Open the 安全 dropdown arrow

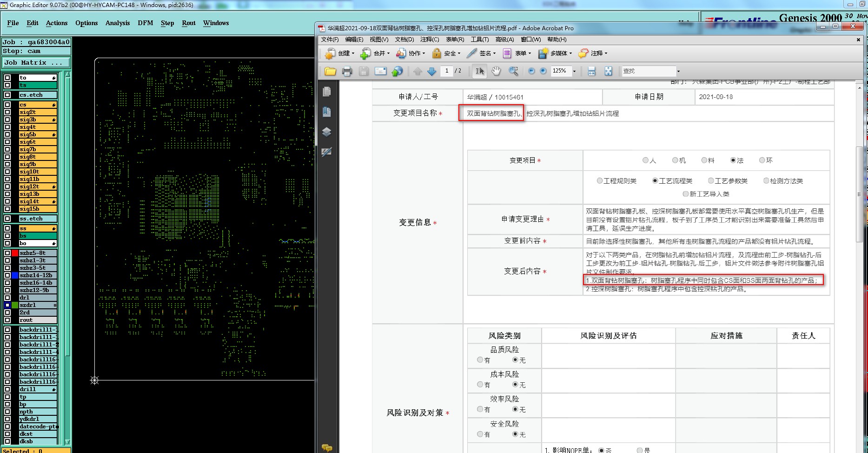point(459,53)
